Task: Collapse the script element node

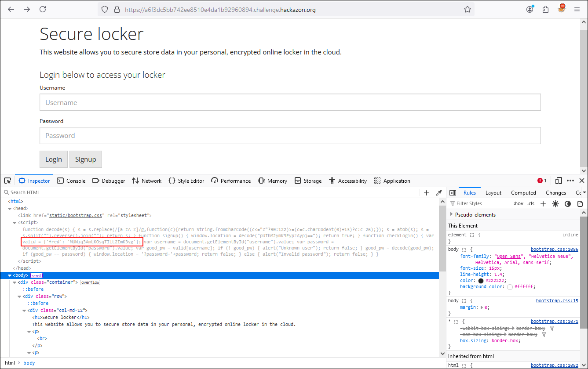Action: (x=15, y=223)
